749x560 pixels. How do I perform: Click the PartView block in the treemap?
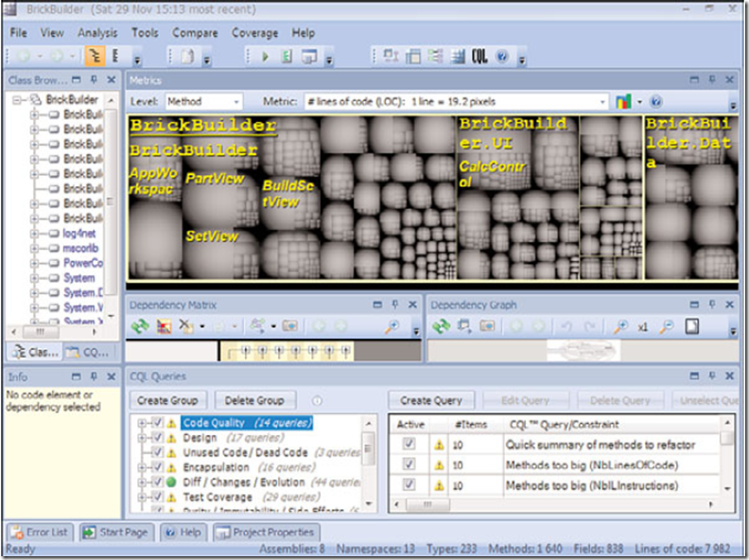pos(215,179)
